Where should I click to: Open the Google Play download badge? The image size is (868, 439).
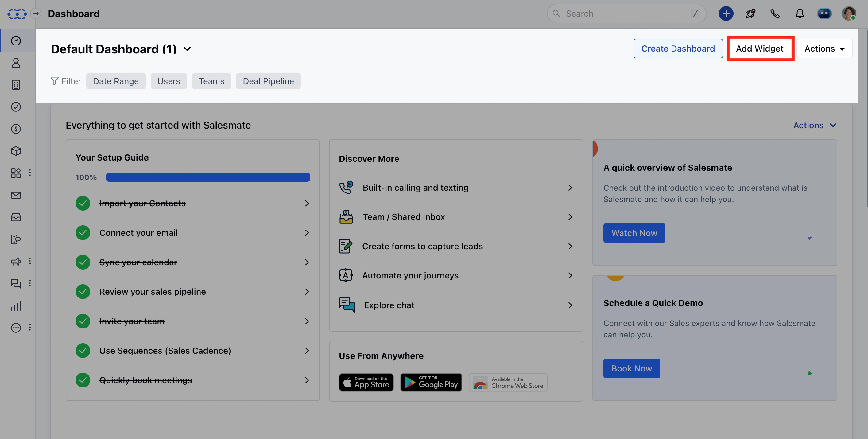coord(431,383)
